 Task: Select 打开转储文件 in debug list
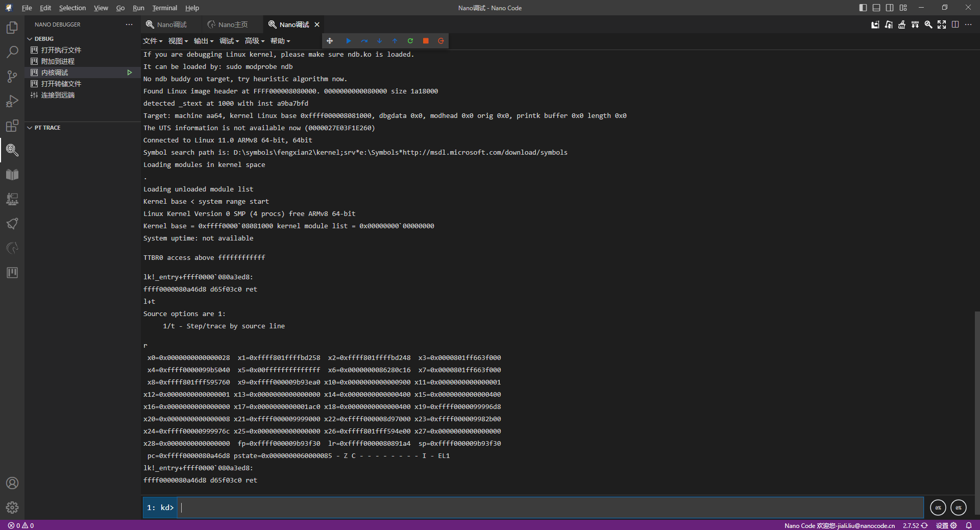click(82, 84)
